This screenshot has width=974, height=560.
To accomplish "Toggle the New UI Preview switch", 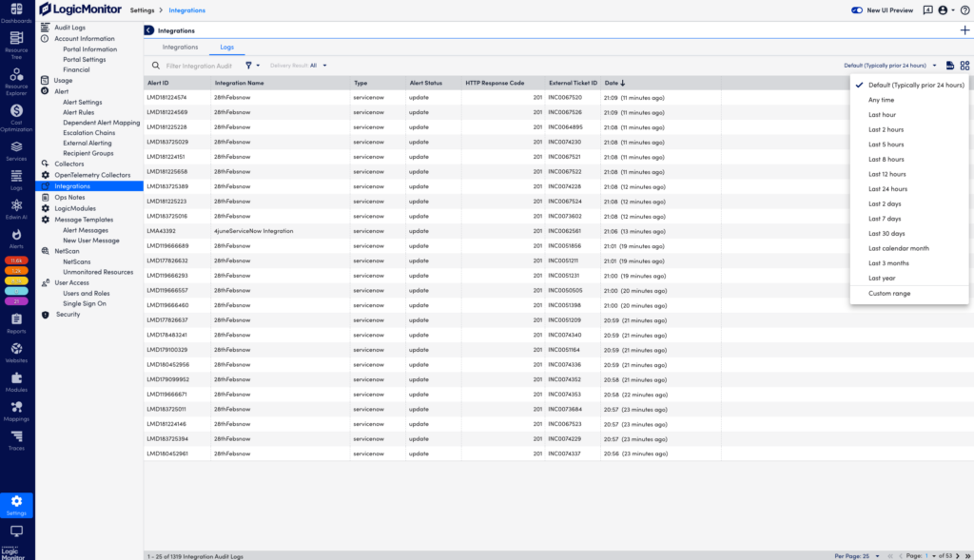I will (x=857, y=10).
